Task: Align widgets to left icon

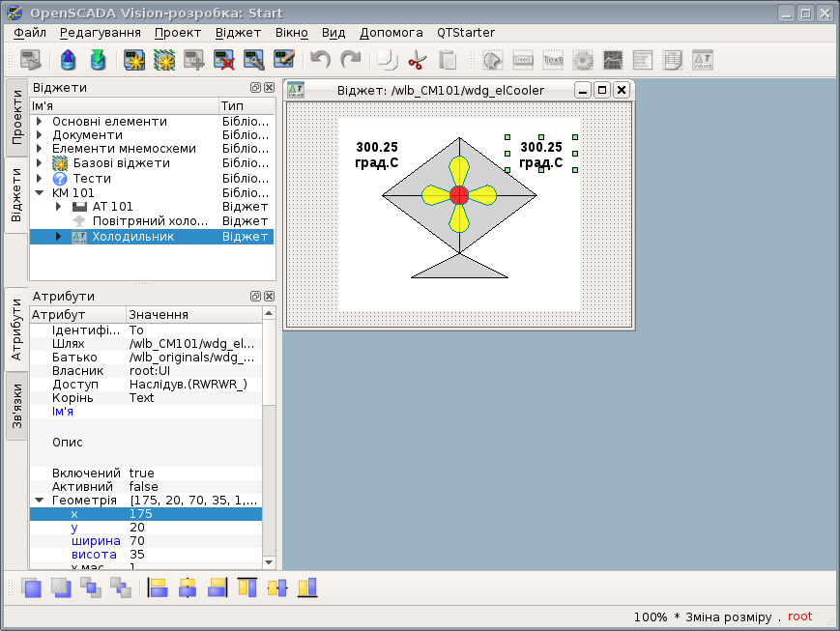Action: pos(158,588)
